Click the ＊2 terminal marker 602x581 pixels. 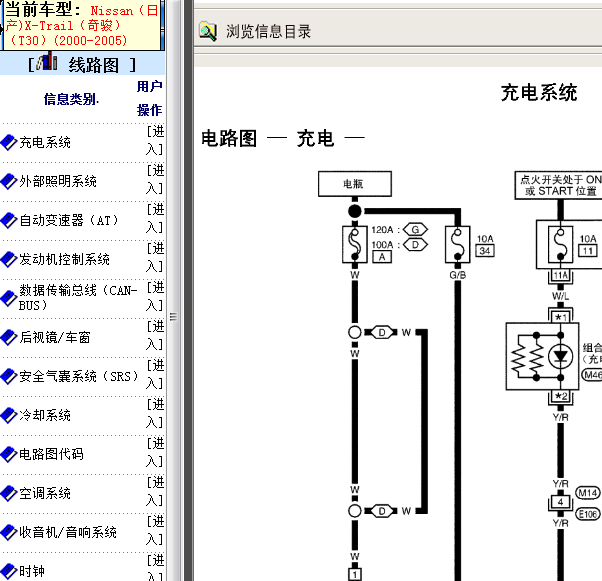561,396
